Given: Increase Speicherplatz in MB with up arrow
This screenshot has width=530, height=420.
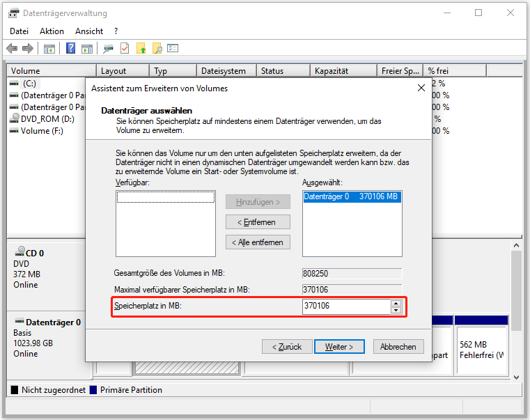Looking at the screenshot, I should pyautogui.click(x=396, y=303).
